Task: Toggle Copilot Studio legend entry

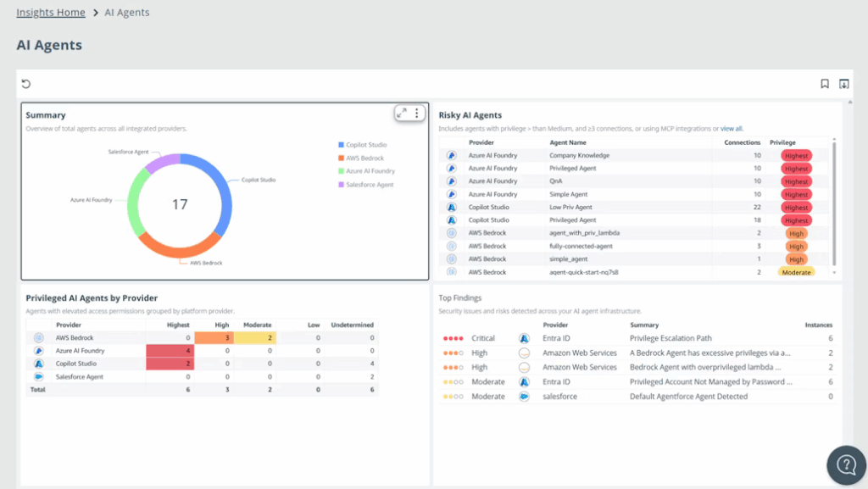Action: [x=364, y=145]
